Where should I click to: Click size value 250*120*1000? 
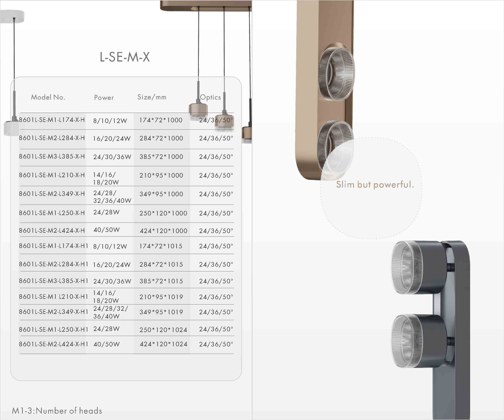point(163,213)
